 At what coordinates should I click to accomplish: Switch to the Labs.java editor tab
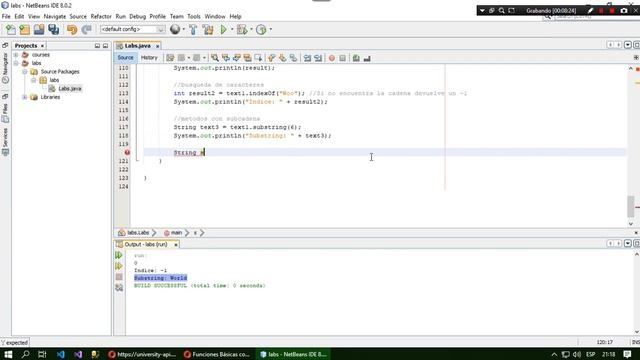pos(138,46)
